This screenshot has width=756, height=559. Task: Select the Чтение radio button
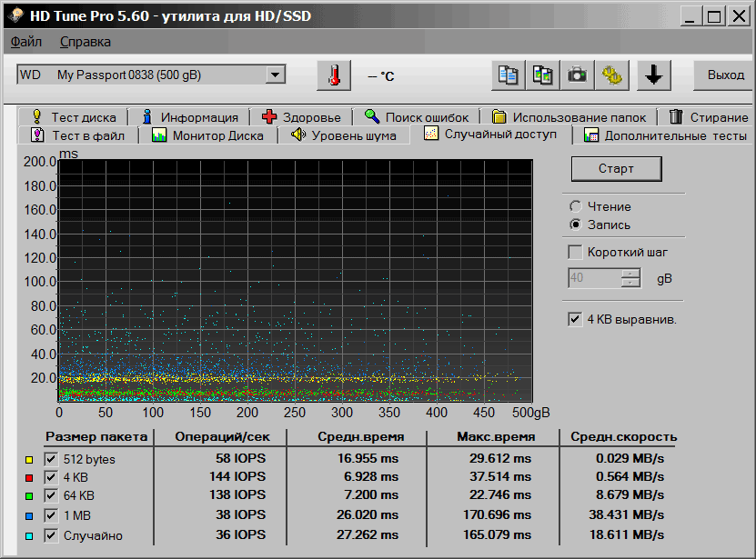[576, 206]
